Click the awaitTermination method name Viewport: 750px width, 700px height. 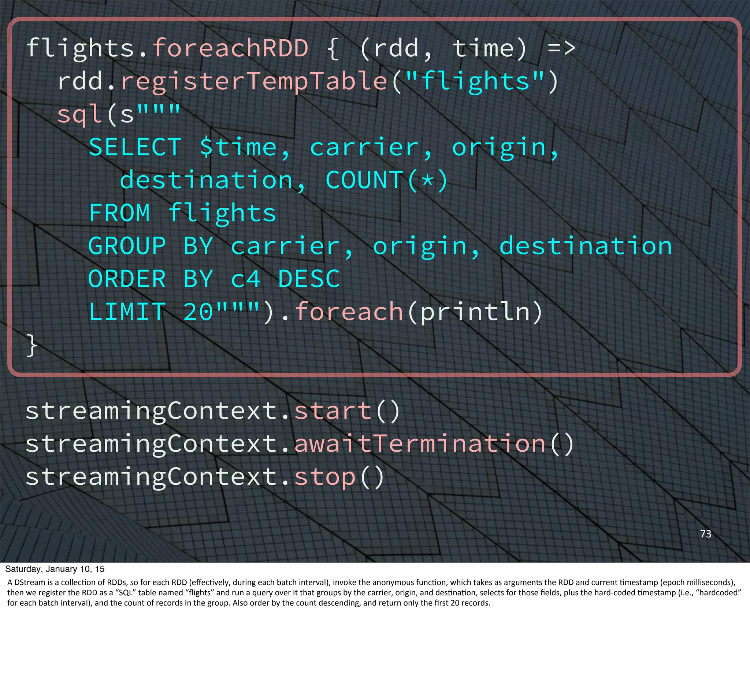pos(420,443)
